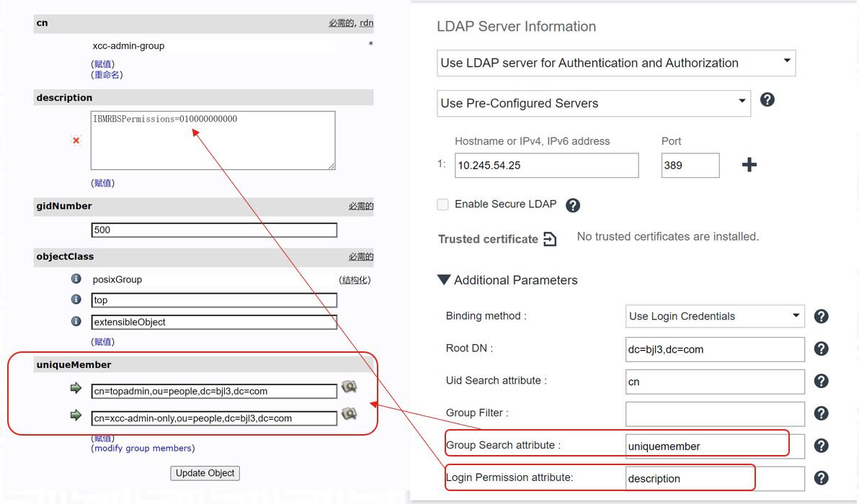This screenshot has width=859, height=504.
Task: Follow green arrow for cn=topadmin member
Action: (x=76, y=388)
